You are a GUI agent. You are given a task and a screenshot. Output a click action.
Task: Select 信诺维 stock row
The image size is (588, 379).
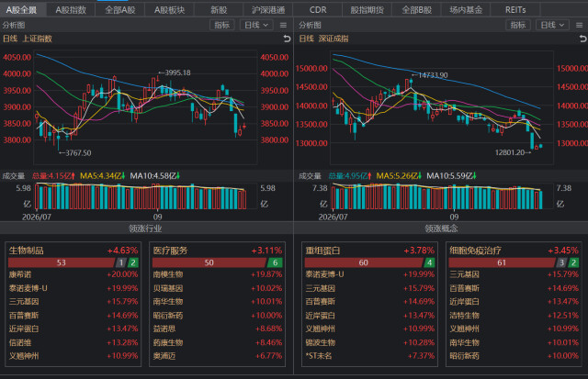(73, 342)
